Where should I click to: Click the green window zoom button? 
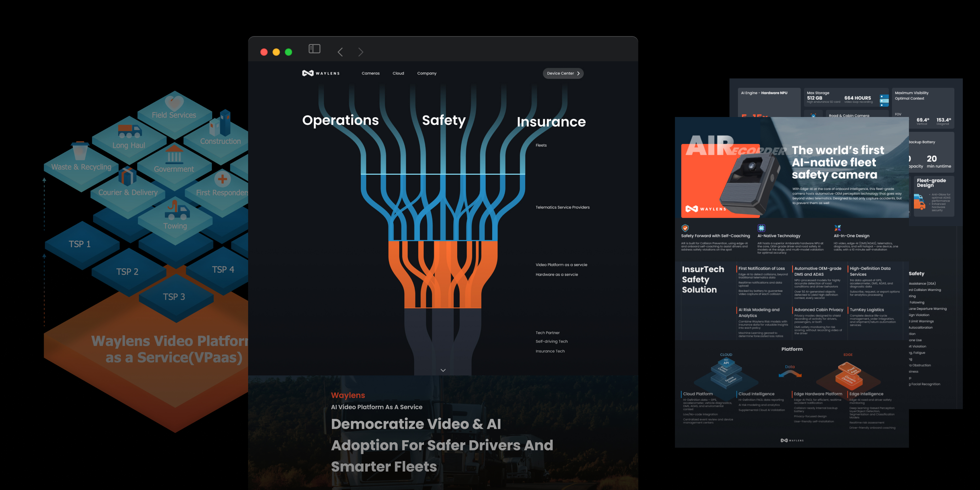pyautogui.click(x=288, y=52)
